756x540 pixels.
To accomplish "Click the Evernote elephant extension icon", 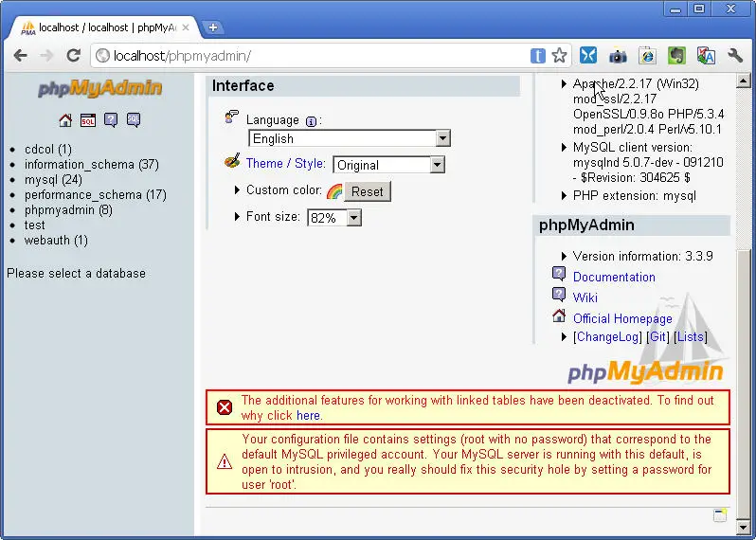I will pyautogui.click(x=676, y=56).
